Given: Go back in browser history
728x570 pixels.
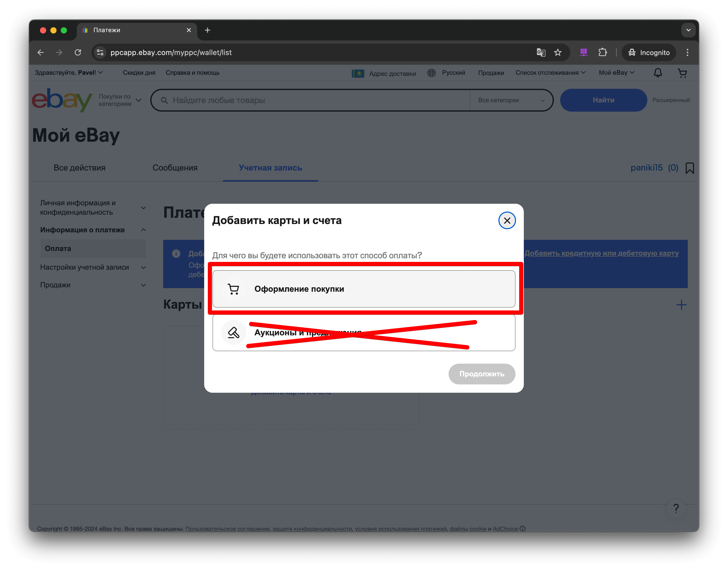Looking at the screenshot, I should [41, 52].
